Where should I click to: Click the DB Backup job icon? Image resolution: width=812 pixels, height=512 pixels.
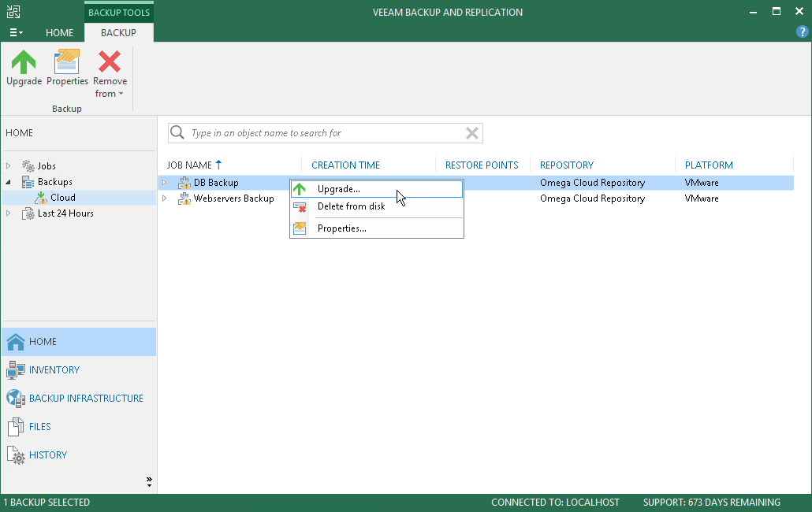[184, 183]
